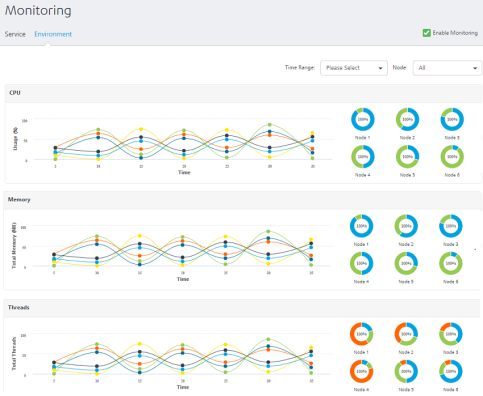Click the Threads Node 4 orange donut chart
This screenshot has width=483, height=396.
361,371
